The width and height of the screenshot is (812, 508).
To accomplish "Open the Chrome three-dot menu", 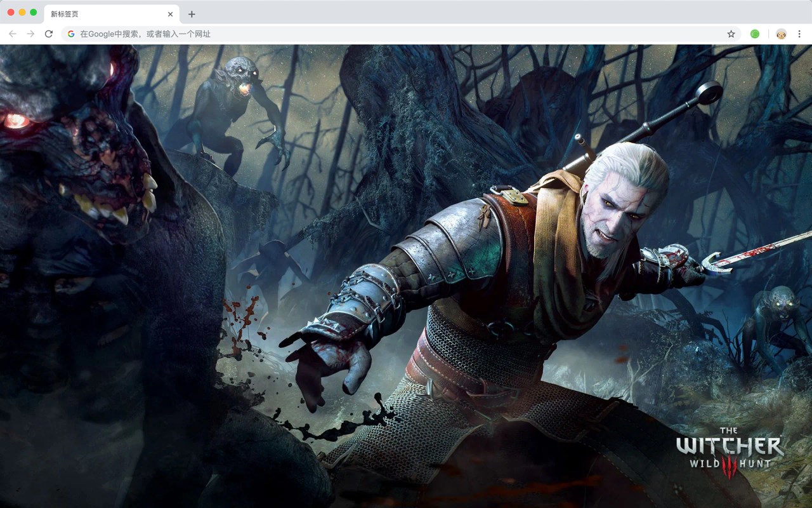I will tap(799, 34).
